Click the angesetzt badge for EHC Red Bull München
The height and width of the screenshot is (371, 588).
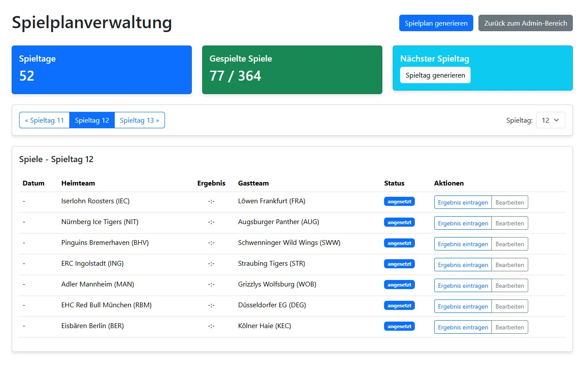(x=399, y=306)
